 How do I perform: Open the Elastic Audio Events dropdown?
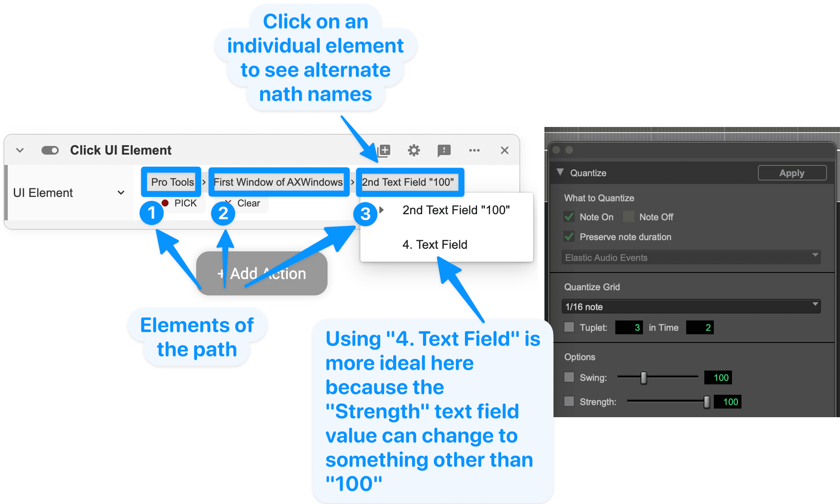691,257
